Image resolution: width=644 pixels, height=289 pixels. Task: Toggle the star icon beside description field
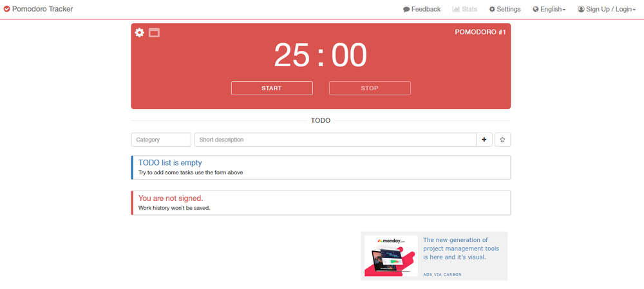click(502, 140)
